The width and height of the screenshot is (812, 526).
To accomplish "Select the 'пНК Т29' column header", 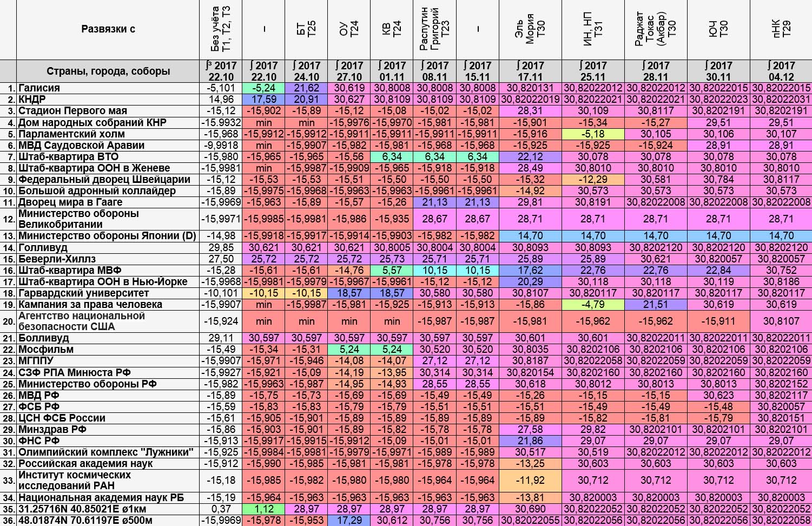I will point(781,29).
